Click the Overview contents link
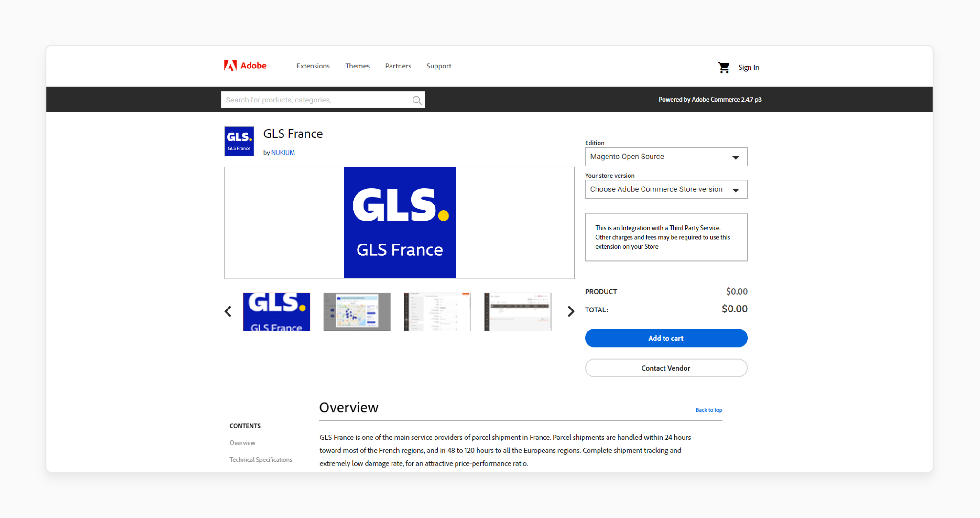Viewport: 980px width, 518px height. click(242, 443)
